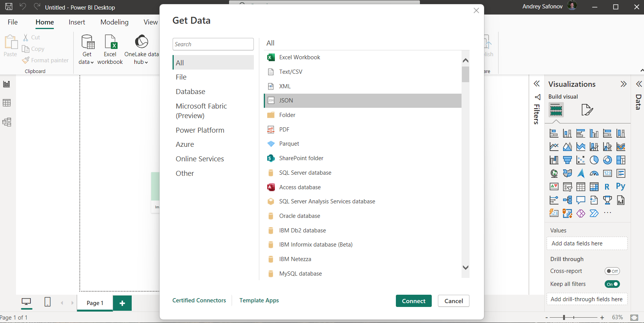Viewport: 644px width, 323px height.
Task: Switch to Model view in the left sidebar
Action: [6, 122]
